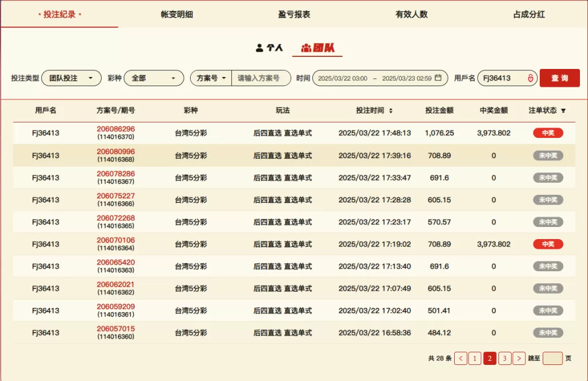Open scheme number 206065420
Viewport: 588px width, 381px height.
(x=115, y=263)
